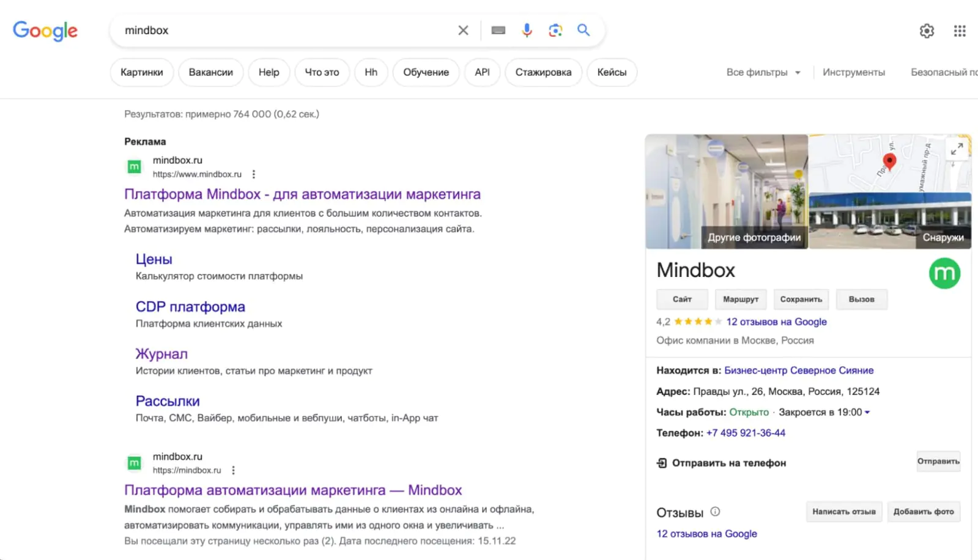The width and height of the screenshot is (978, 560).
Task: Click the Добавить фото button
Action: [x=924, y=512]
